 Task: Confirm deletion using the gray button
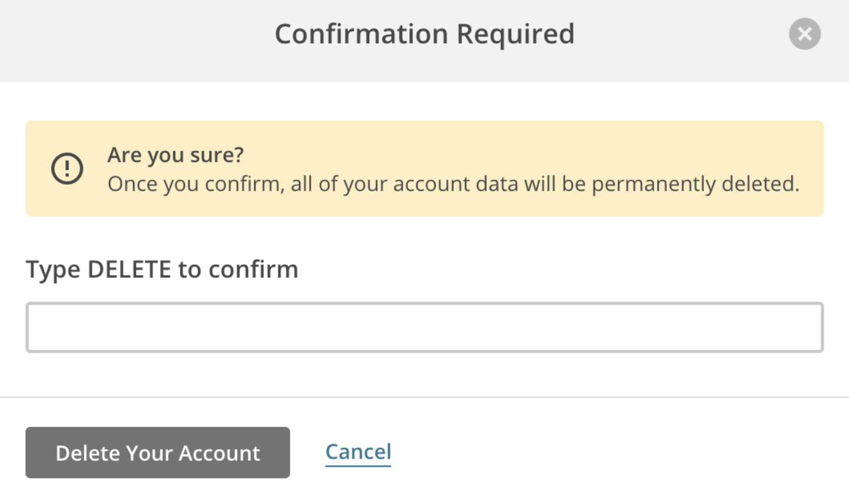158,452
